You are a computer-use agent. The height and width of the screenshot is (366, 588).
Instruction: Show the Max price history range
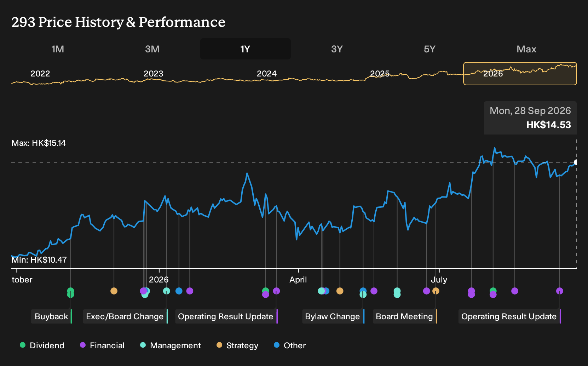(526, 49)
